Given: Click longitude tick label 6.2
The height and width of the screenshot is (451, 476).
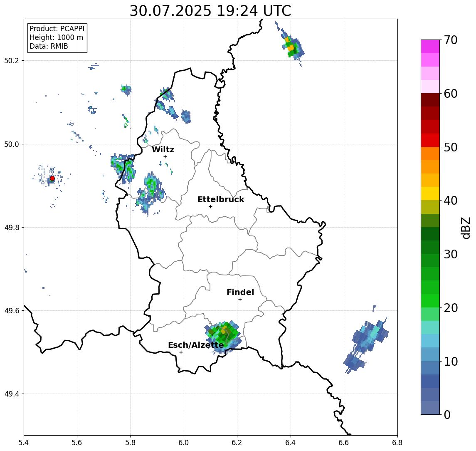Looking at the screenshot, I should tap(237, 443).
